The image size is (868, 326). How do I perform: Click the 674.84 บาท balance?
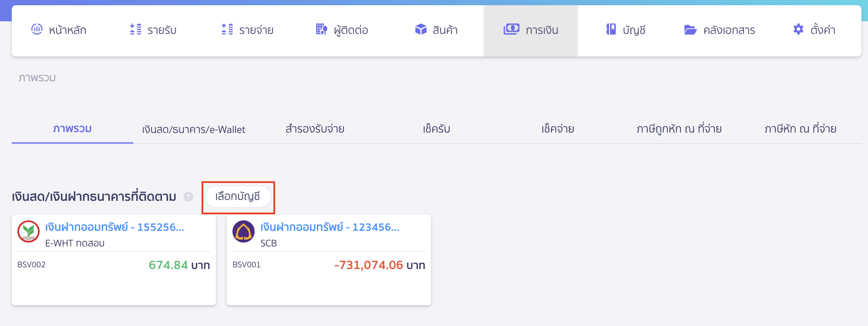pyautogui.click(x=179, y=265)
